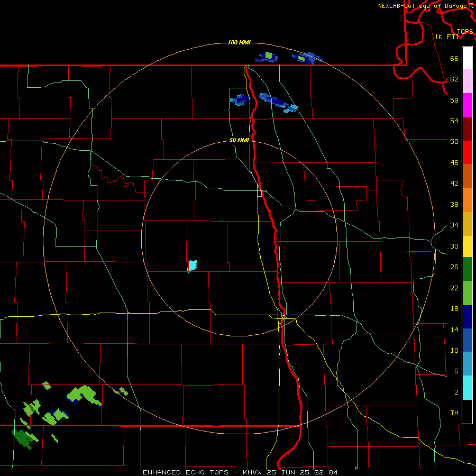Image resolution: width=476 pixels, height=476 pixels.
Task: Click the black TH legend swatch
Action: (467, 411)
